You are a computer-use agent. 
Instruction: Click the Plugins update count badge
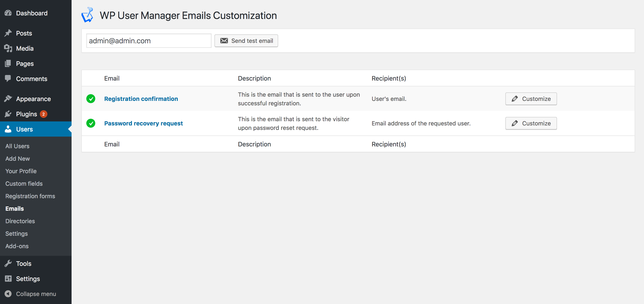44,114
